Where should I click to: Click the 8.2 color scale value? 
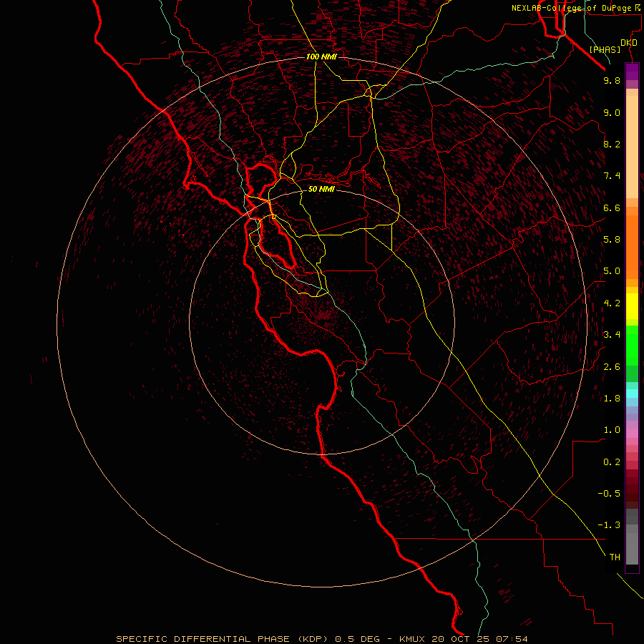coord(612,144)
